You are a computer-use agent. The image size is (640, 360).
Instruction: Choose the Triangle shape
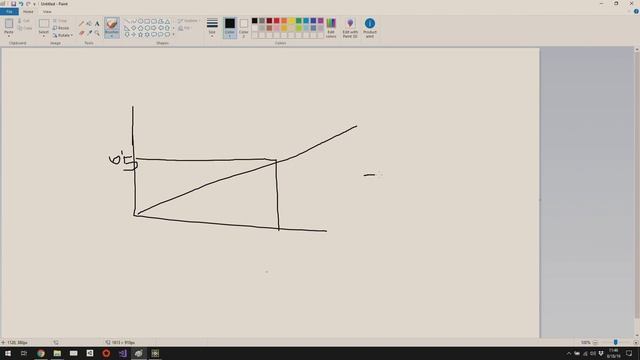(x=167, y=21)
